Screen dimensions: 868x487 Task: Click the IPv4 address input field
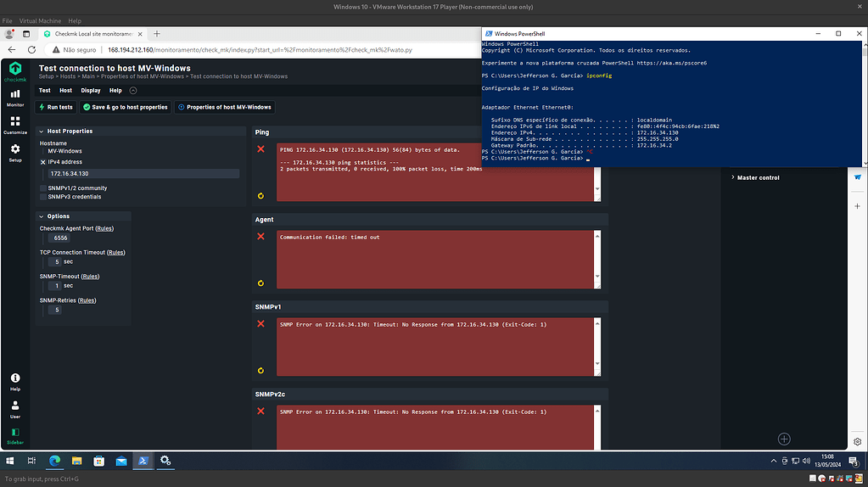click(143, 173)
